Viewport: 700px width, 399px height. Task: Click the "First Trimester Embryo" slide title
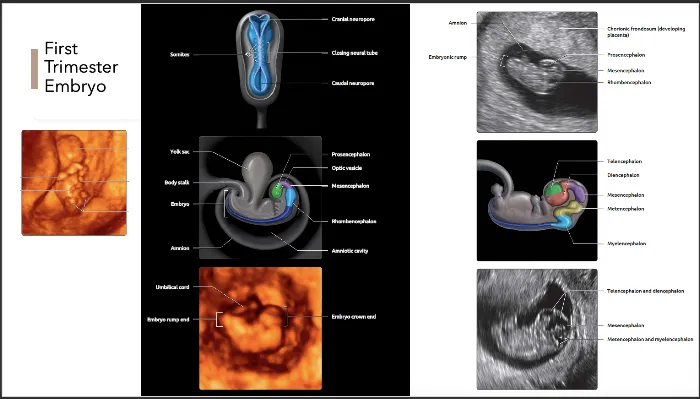[81, 67]
